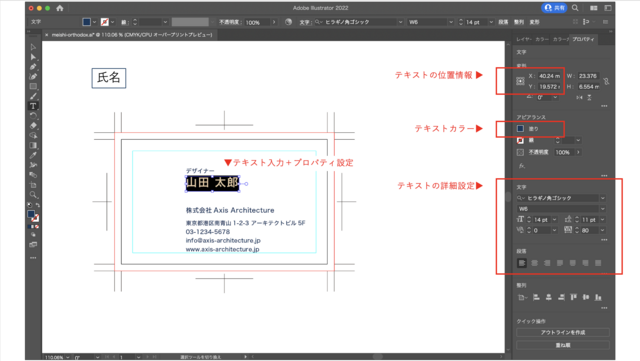Toggle flip horizontal in the Transform section
This screenshot has height=361, width=640.
click(579, 98)
